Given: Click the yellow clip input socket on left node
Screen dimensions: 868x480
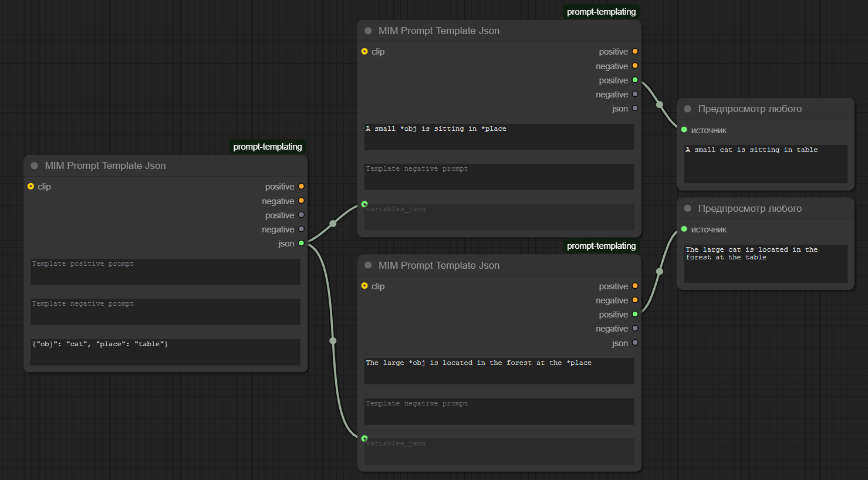Looking at the screenshot, I should pos(31,186).
